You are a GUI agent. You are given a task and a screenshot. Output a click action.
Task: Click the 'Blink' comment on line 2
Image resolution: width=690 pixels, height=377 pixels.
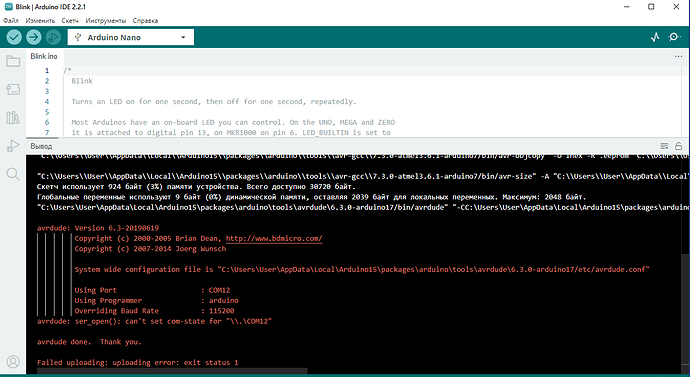pyautogui.click(x=82, y=81)
